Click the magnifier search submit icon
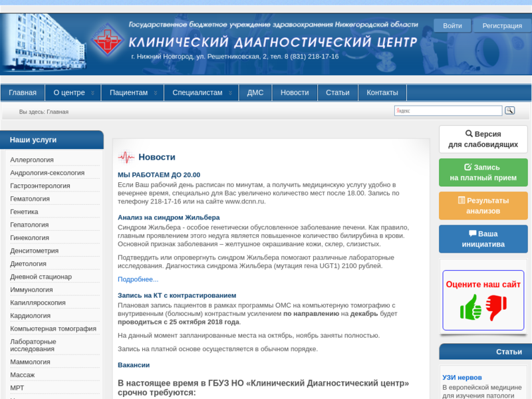The width and height of the screenshot is (532, 399). (509, 110)
